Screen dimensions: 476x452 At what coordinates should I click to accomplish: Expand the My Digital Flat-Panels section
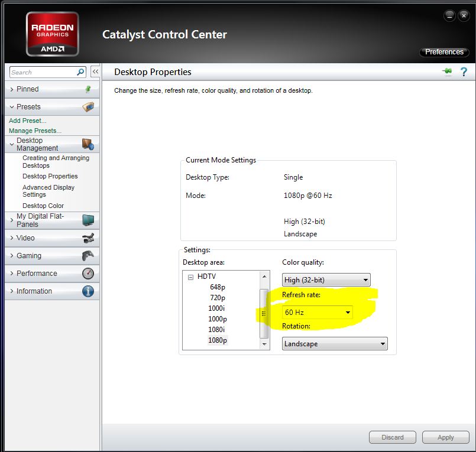coord(12,220)
